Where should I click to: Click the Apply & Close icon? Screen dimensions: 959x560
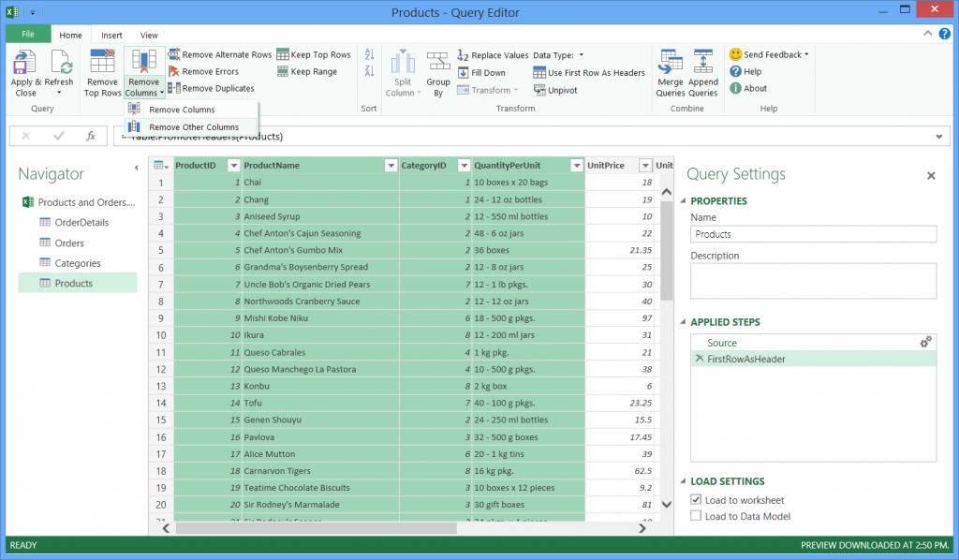tap(24, 63)
